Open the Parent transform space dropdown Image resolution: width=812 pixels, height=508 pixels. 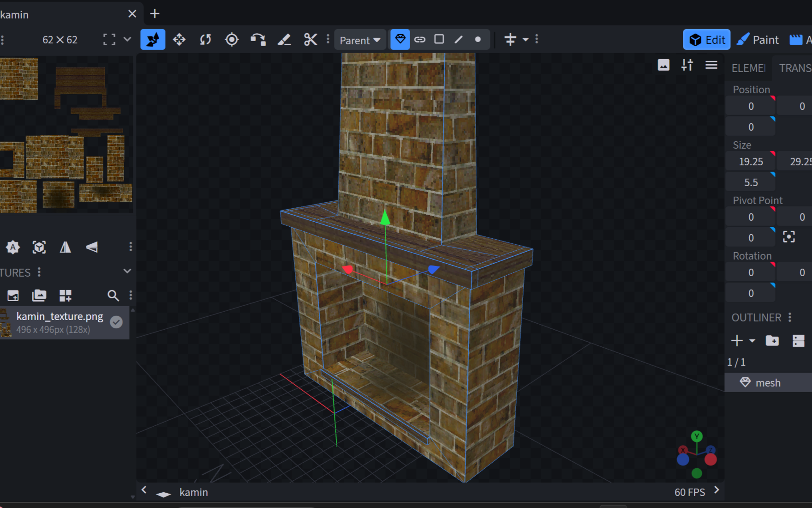click(x=360, y=40)
